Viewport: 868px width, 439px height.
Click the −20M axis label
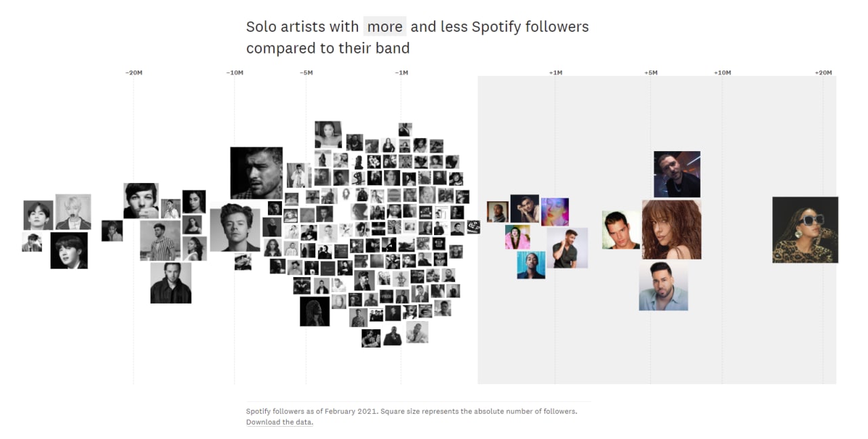(x=134, y=72)
